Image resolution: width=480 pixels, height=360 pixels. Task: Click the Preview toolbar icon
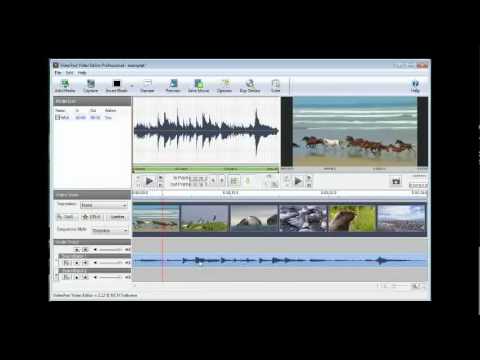[x=173, y=86]
